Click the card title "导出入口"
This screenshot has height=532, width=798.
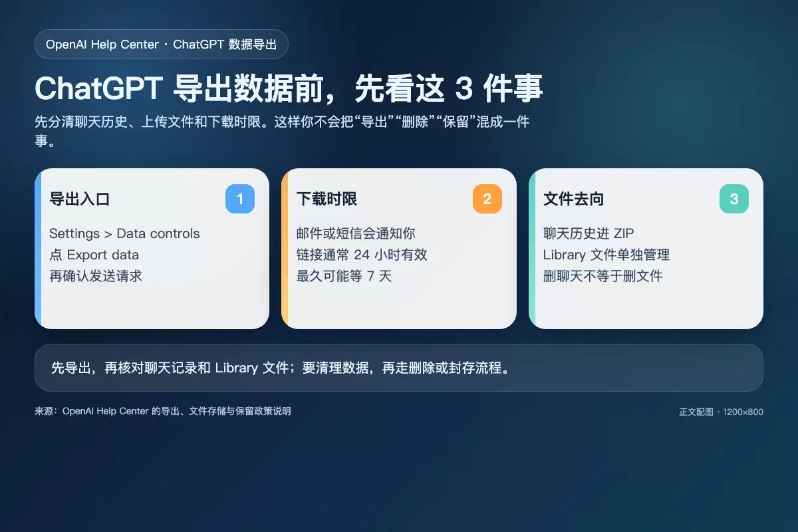point(79,199)
